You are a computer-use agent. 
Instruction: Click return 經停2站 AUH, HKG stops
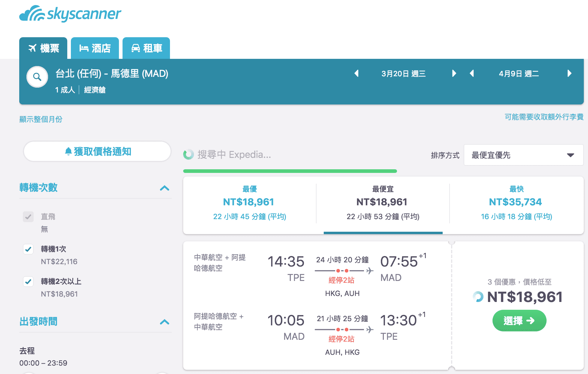(x=342, y=345)
